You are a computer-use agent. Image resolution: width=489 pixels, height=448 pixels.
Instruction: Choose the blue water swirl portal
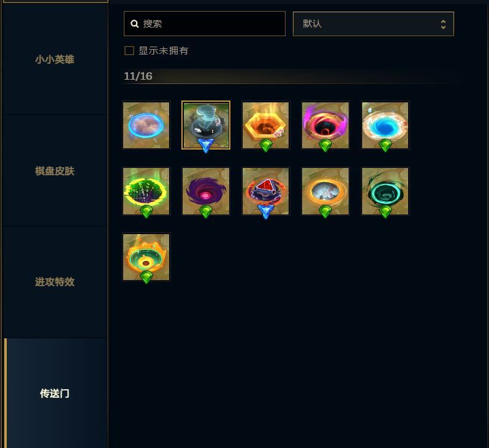coord(385,125)
